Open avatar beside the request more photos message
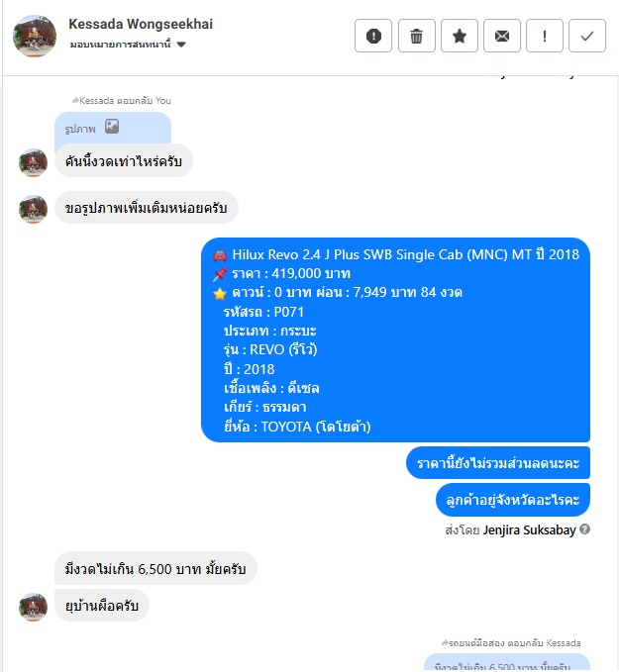This screenshot has width=619, height=672. [33, 209]
